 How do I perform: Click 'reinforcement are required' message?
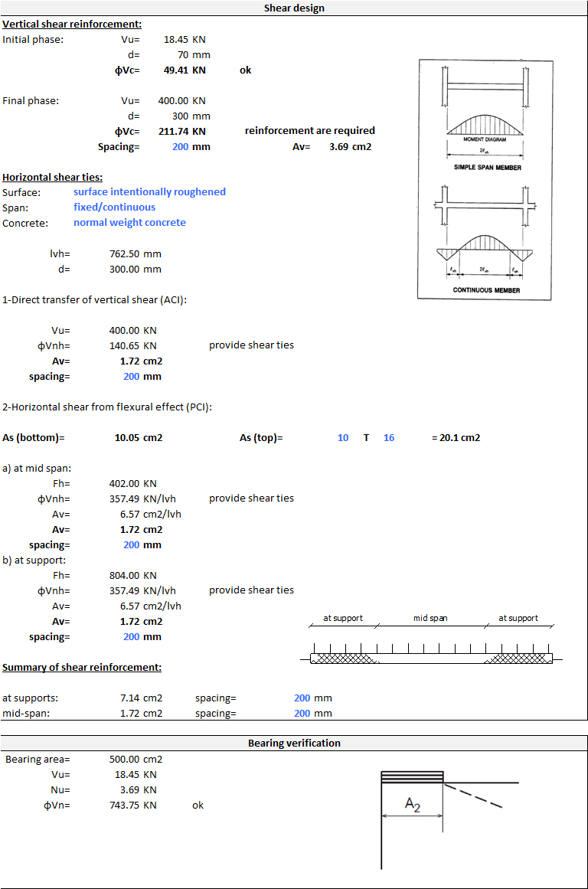tap(309, 130)
